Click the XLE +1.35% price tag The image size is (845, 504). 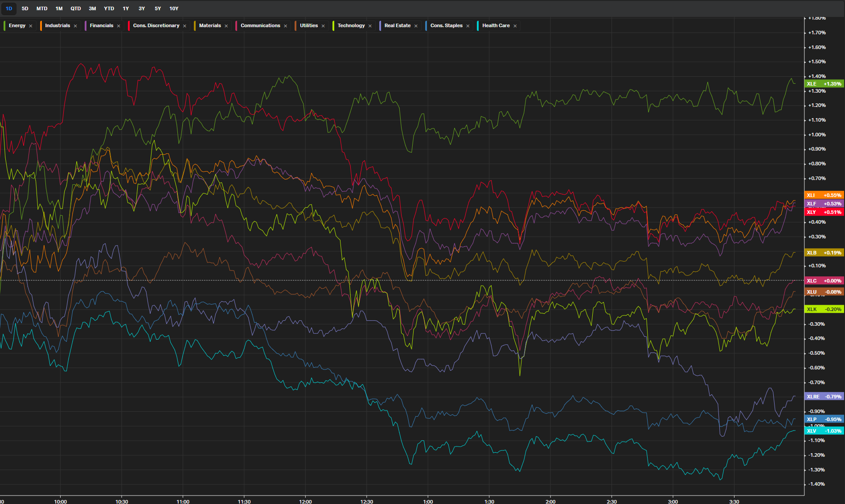824,84
